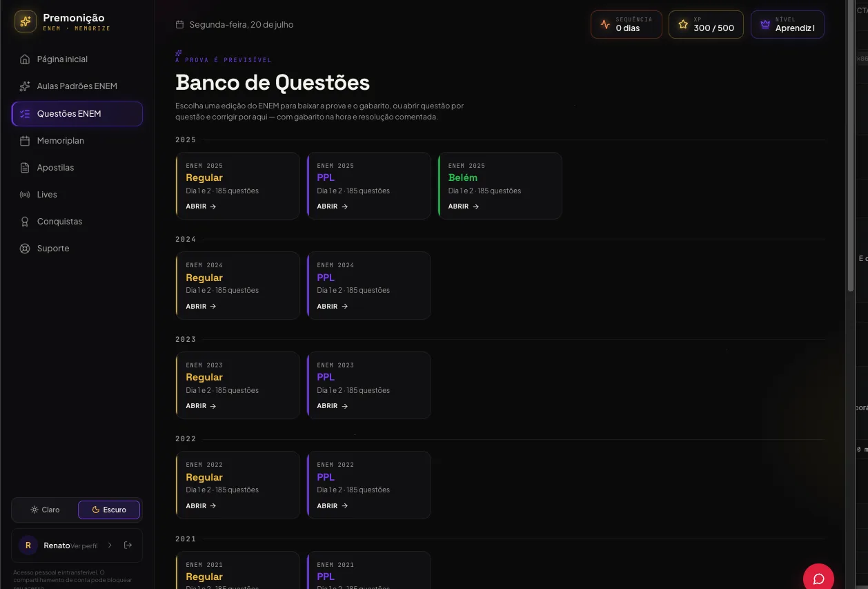Viewport: 868px width, 589px height.
Task: Go to Suporte menu item
Action: 77,249
